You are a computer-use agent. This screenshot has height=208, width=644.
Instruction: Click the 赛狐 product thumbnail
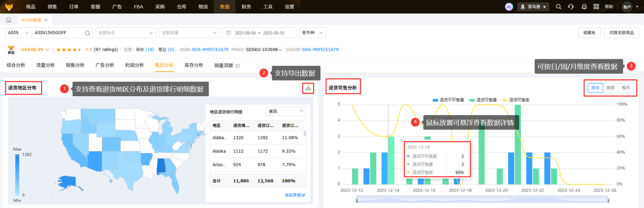(11, 50)
